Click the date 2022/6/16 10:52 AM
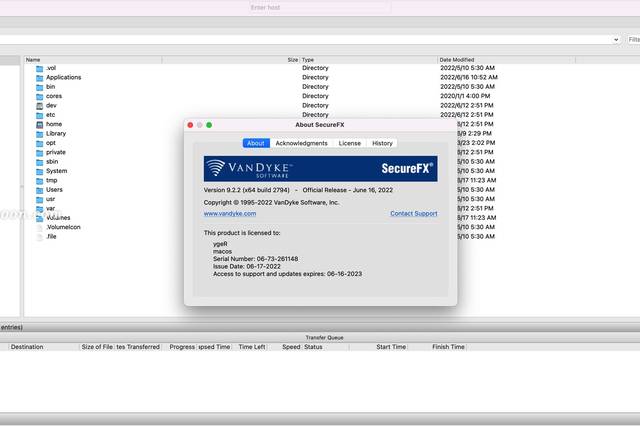 [469, 77]
